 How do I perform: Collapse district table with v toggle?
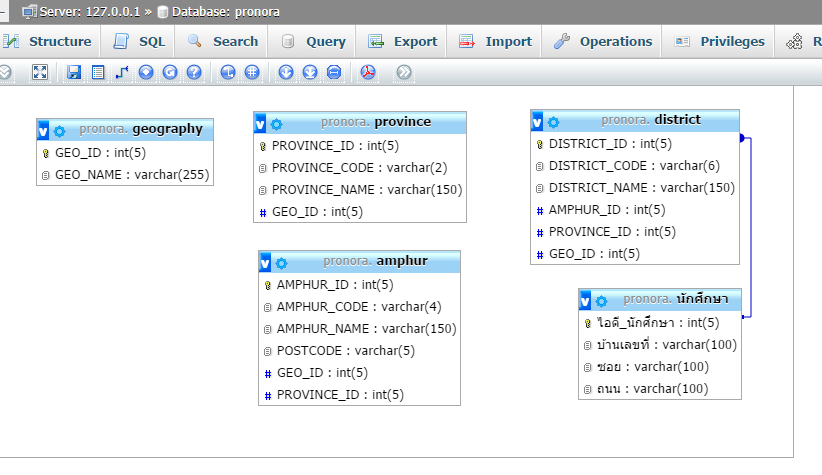click(537, 122)
